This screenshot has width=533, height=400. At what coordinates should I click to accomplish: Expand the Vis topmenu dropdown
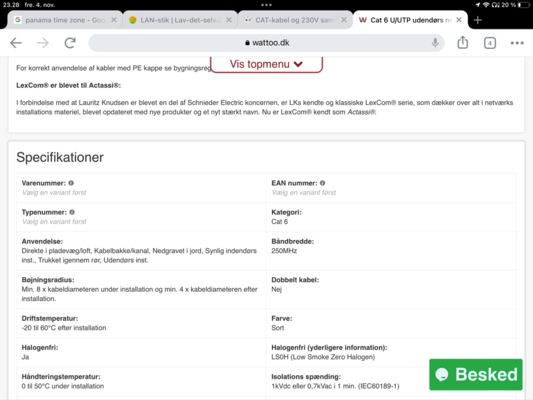click(266, 64)
